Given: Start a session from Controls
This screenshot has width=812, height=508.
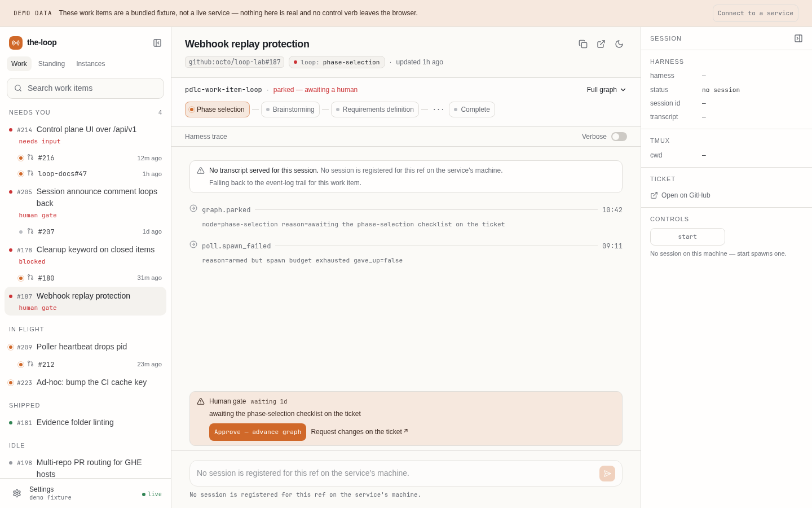Looking at the screenshot, I should 687,237.
